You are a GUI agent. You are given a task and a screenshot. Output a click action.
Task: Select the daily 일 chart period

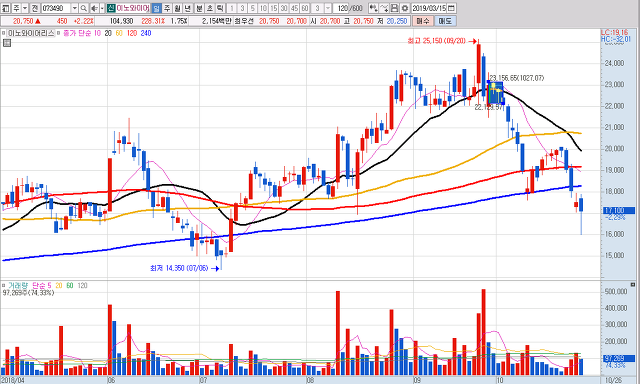tap(156, 8)
